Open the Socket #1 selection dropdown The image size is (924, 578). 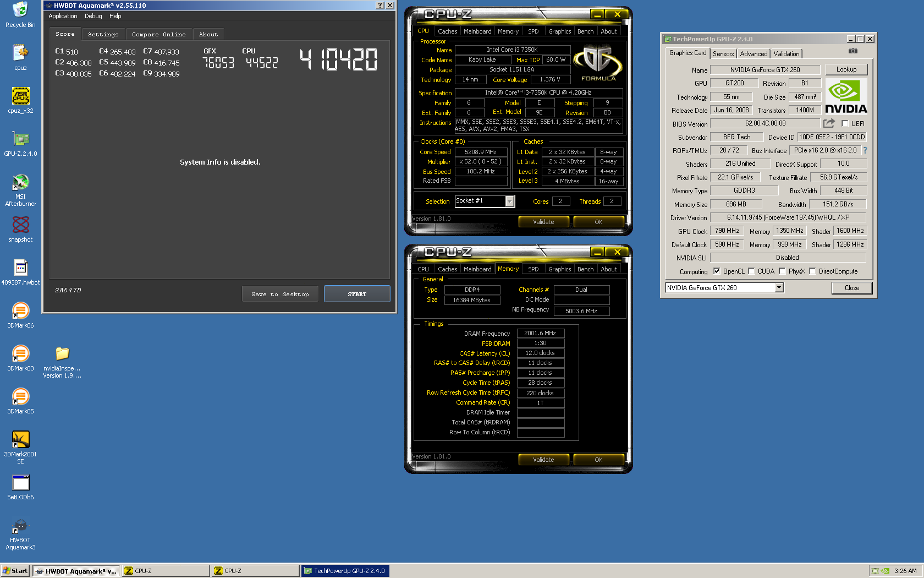tap(510, 201)
